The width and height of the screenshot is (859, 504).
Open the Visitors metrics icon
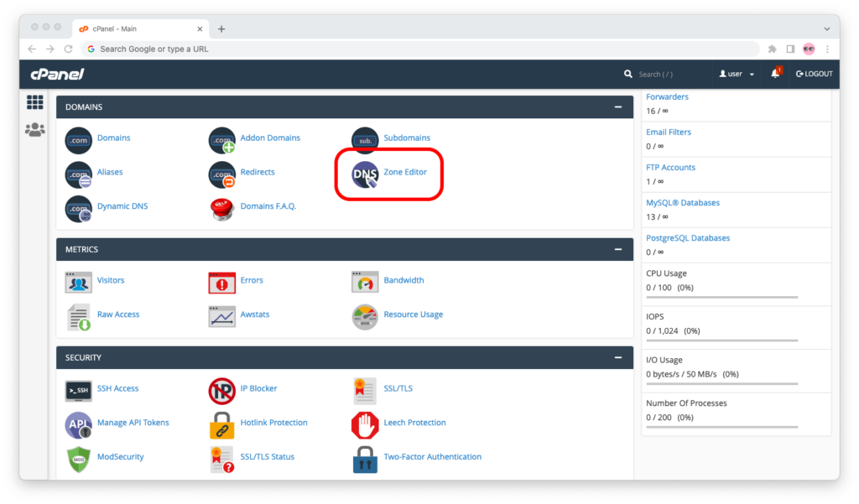click(x=78, y=283)
